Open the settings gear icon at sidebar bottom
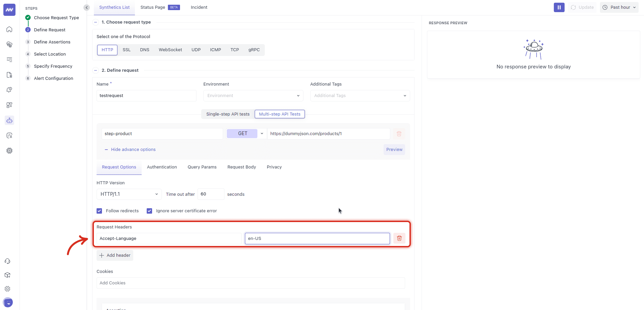The height and width of the screenshot is (310, 644). click(7, 289)
